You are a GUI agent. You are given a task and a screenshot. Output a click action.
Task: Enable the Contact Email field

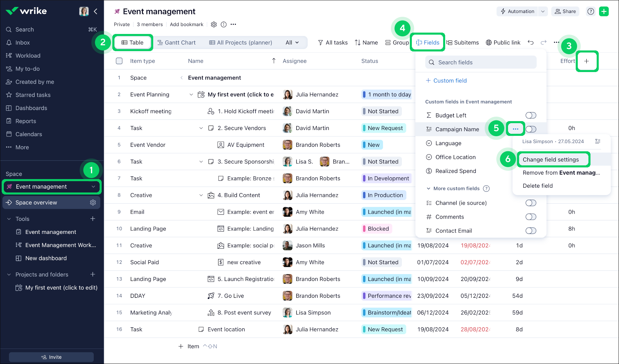pyautogui.click(x=530, y=231)
